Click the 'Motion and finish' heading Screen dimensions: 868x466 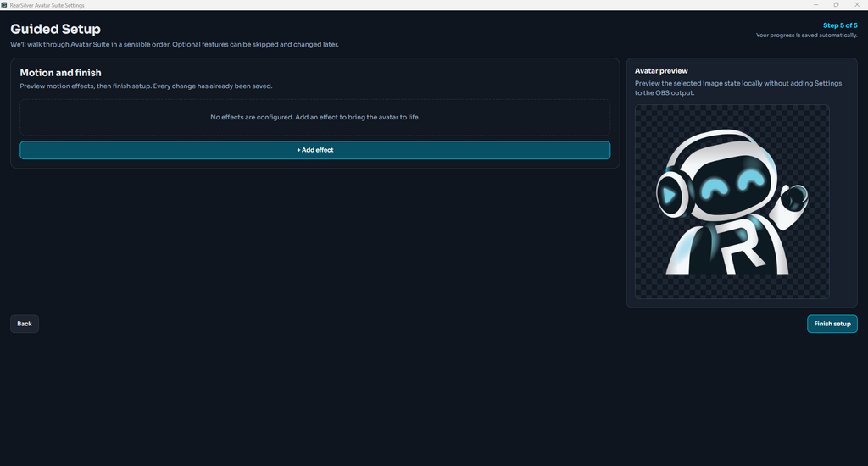click(60, 73)
